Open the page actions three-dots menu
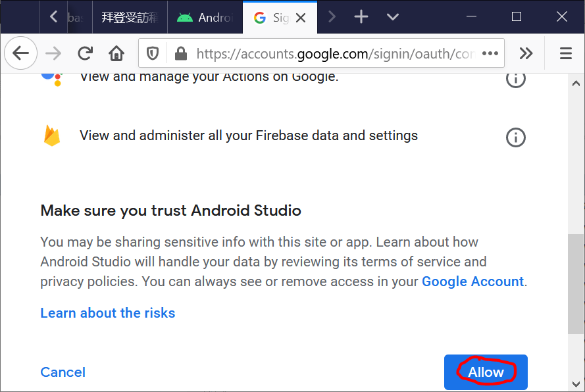 (490, 53)
